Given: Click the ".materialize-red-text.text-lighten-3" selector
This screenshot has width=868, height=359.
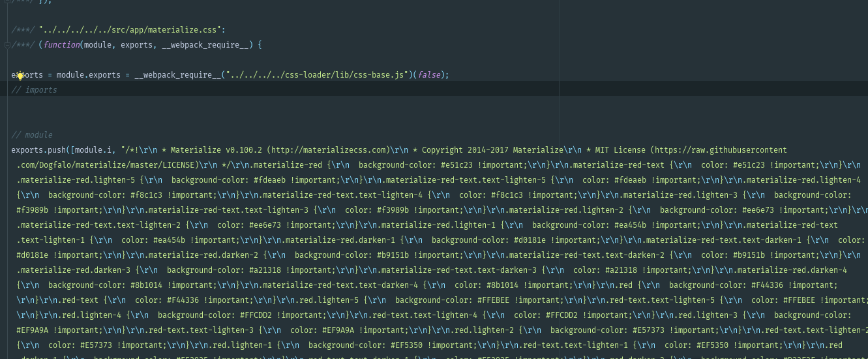Looking at the screenshot, I should tap(228, 210).
